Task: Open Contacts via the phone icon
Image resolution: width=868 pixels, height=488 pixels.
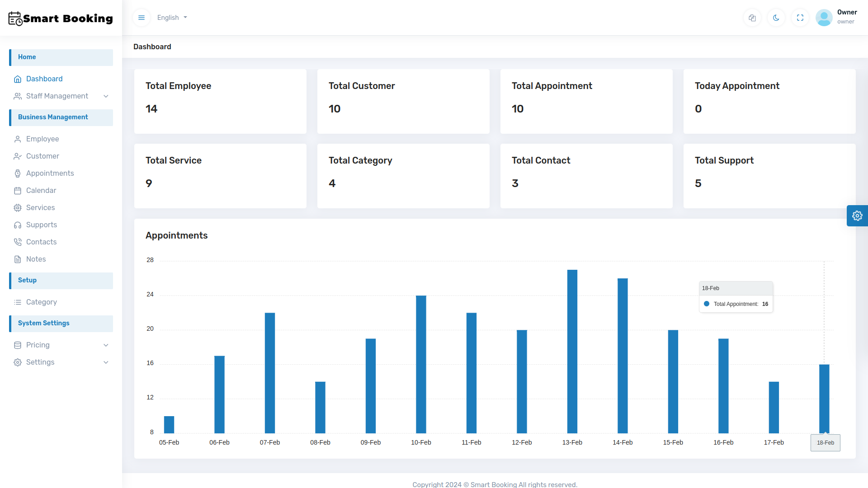Action: pos(18,242)
